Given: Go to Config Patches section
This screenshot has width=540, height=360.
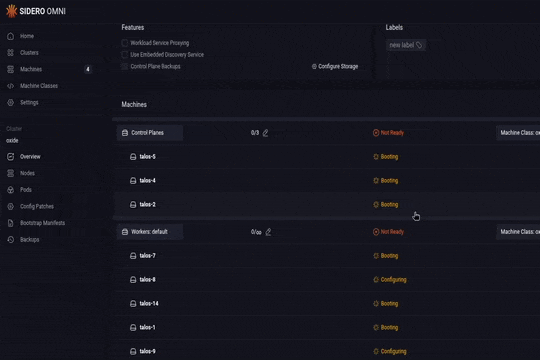Looking at the screenshot, I should (x=37, y=206).
